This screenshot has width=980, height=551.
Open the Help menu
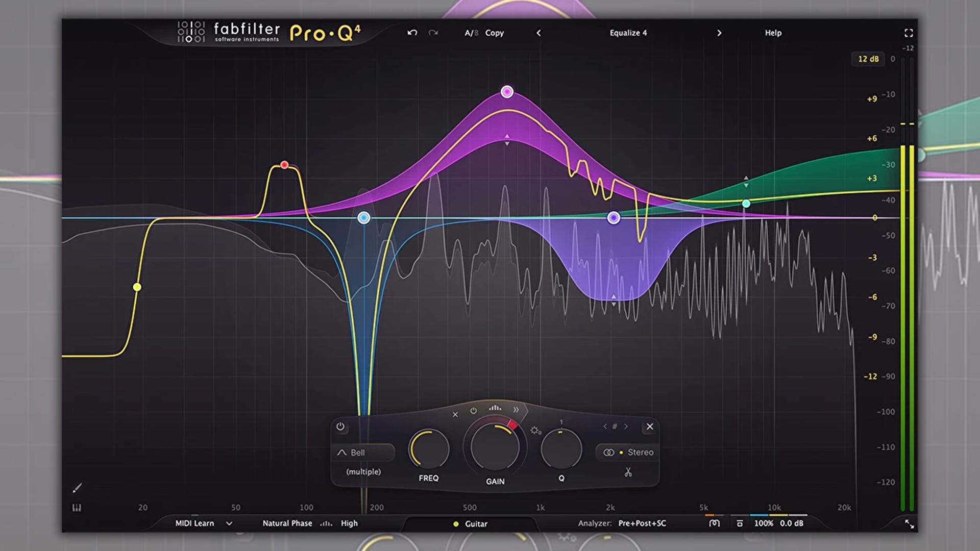[x=773, y=33]
